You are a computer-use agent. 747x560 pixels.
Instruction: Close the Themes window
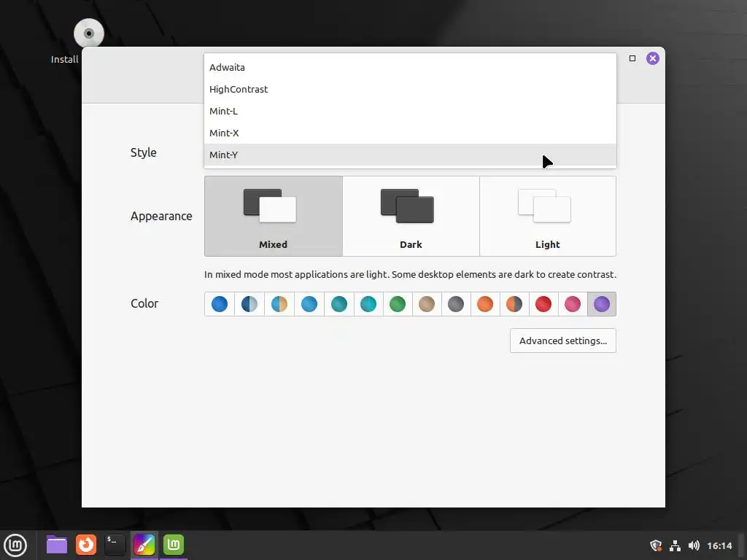tap(653, 58)
